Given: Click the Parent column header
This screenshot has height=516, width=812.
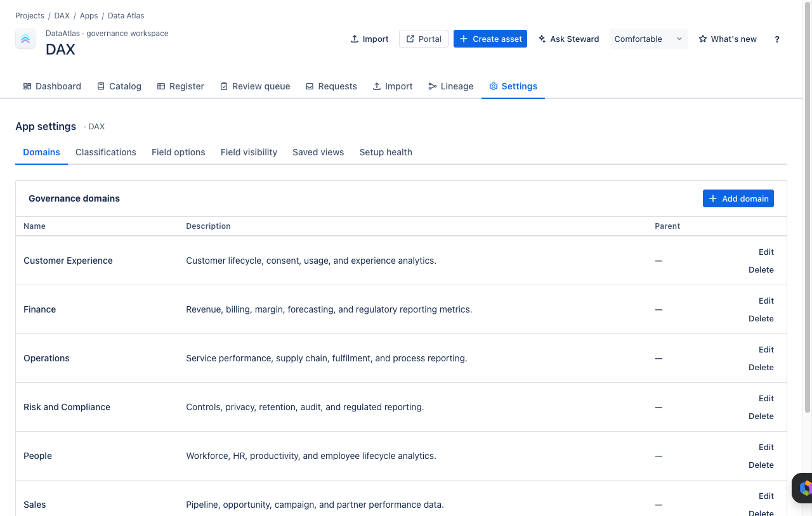Looking at the screenshot, I should [667, 226].
